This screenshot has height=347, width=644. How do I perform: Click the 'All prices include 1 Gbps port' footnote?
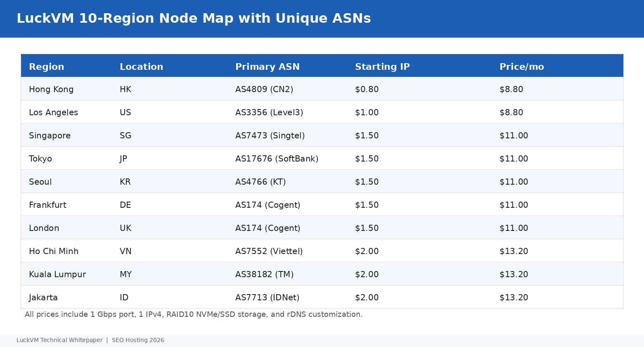point(194,314)
